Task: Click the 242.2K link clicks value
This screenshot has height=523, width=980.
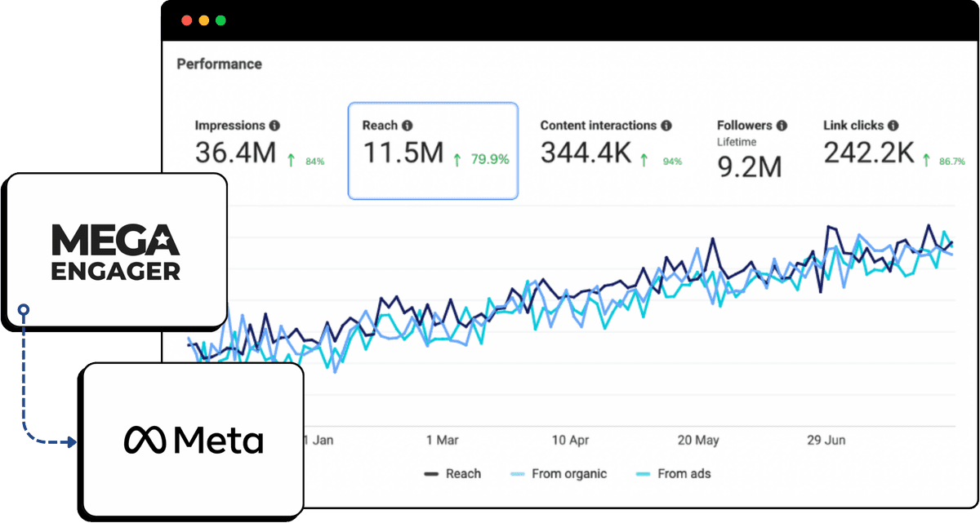Action: [x=869, y=153]
